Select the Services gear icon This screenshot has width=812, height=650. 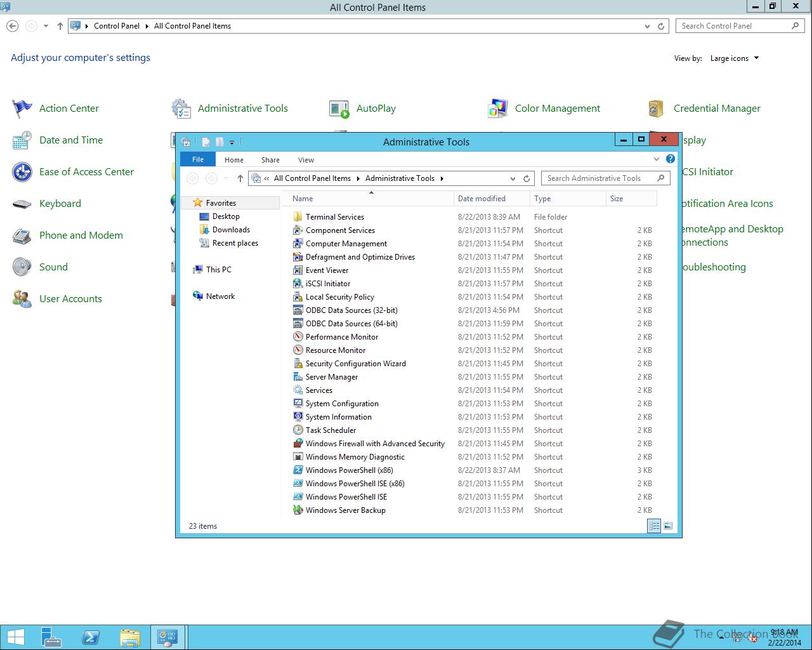pyautogui.click(x=298, y=390)
